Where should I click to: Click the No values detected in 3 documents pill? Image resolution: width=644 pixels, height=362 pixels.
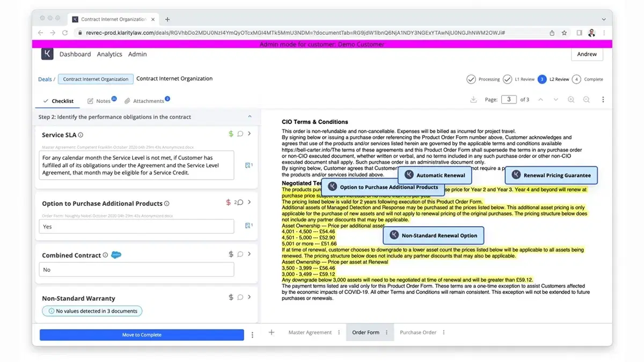click(92, 311)
